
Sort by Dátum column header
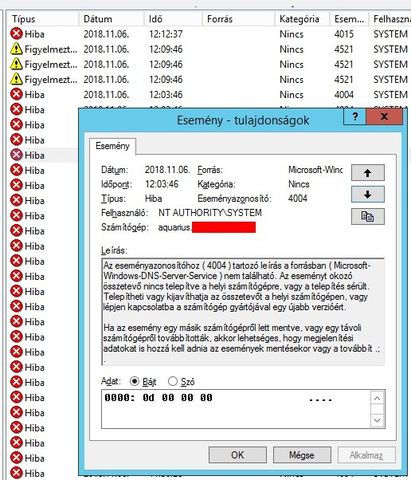(x=111, y=19)
